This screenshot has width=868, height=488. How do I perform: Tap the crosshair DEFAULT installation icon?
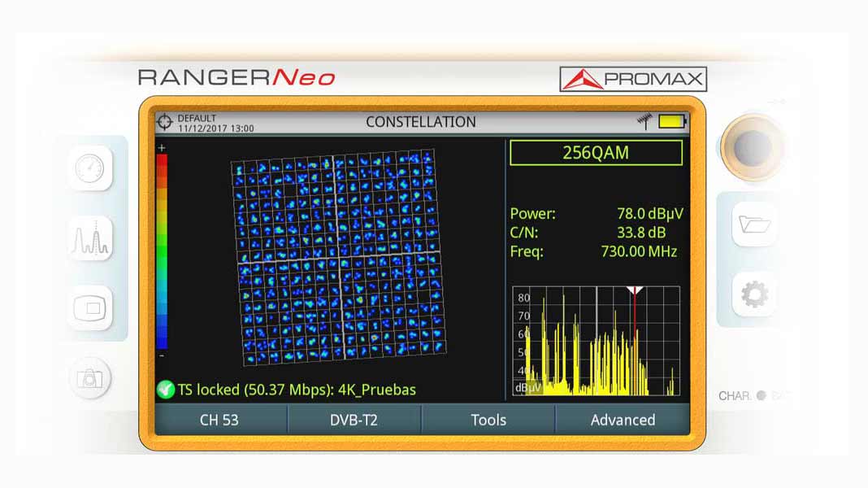click(x=166, y=122)
